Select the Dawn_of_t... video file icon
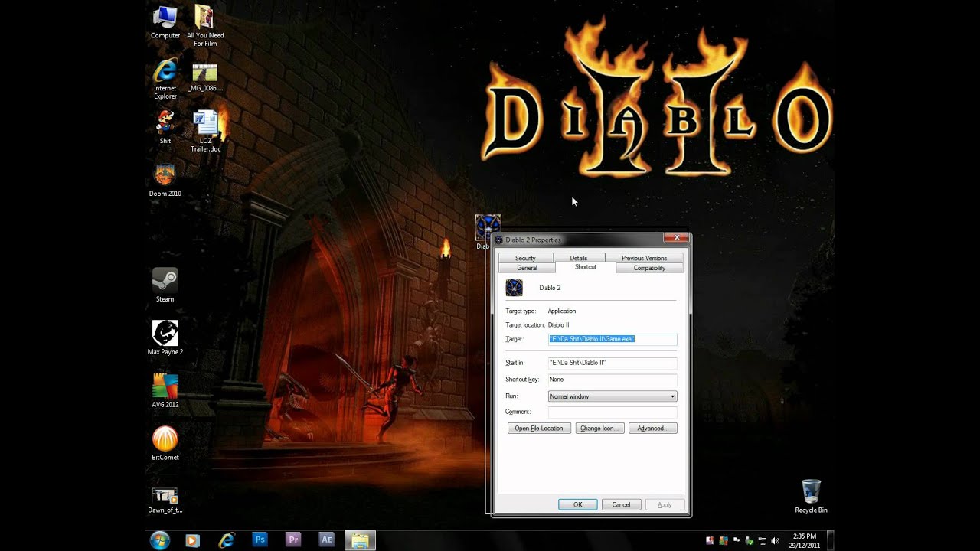Viewport: 980px width, 551px height. 165,500
